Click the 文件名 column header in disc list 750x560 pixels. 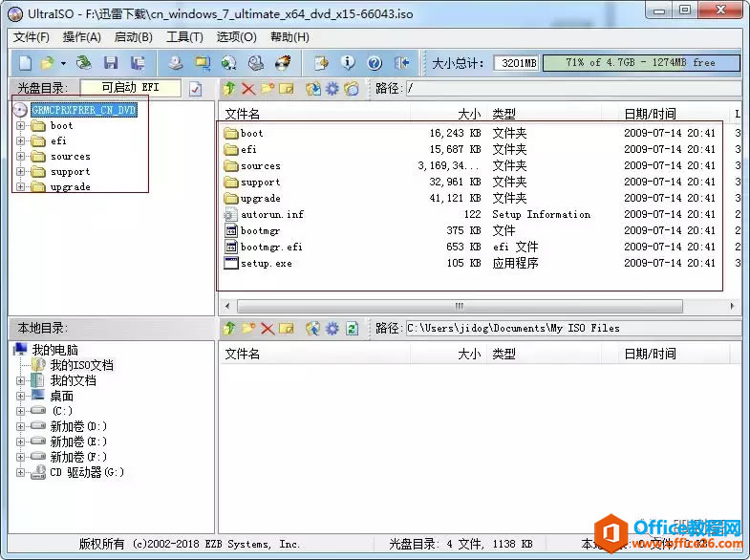point(315,114)
